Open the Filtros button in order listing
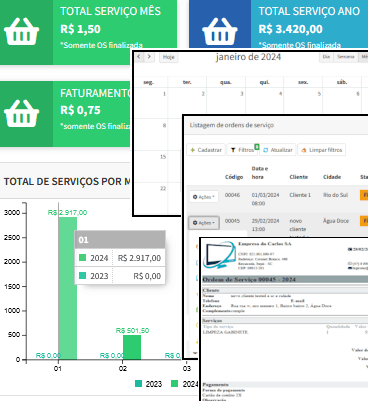The width and height of the screenshot is (368, 401). click(x=242, y=150)
